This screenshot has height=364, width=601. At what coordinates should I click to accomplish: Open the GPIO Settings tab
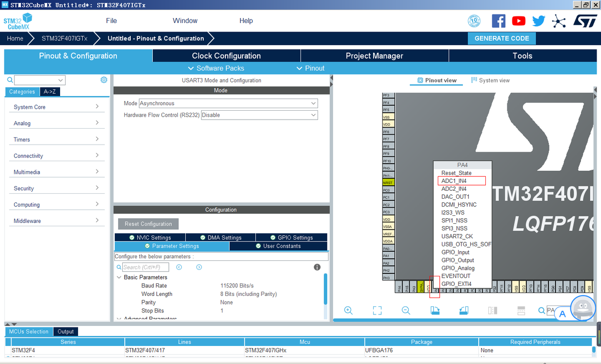291,237
